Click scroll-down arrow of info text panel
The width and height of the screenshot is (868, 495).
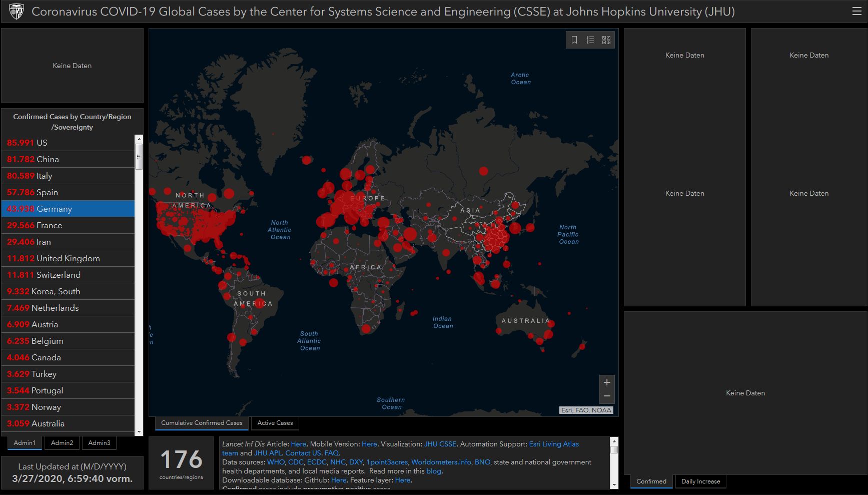point(614,485)
